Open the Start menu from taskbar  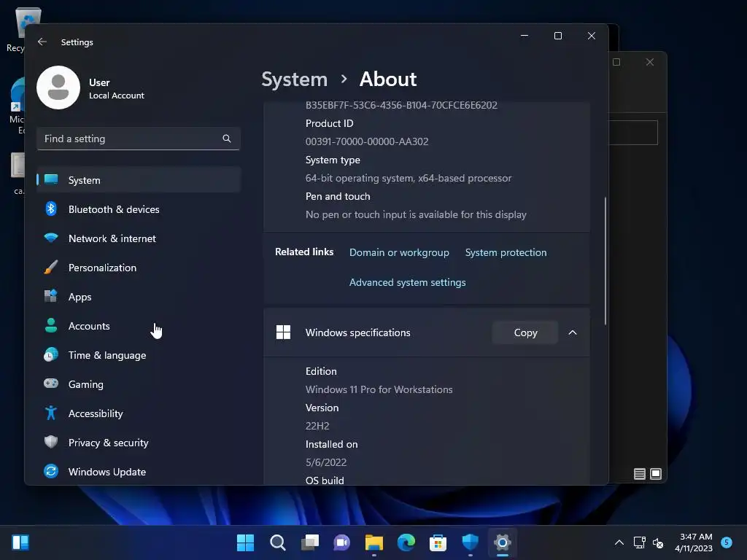245,542
